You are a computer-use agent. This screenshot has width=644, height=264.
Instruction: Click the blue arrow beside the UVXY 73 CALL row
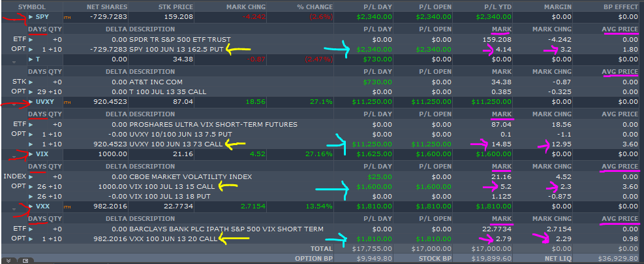click(31, 144)
